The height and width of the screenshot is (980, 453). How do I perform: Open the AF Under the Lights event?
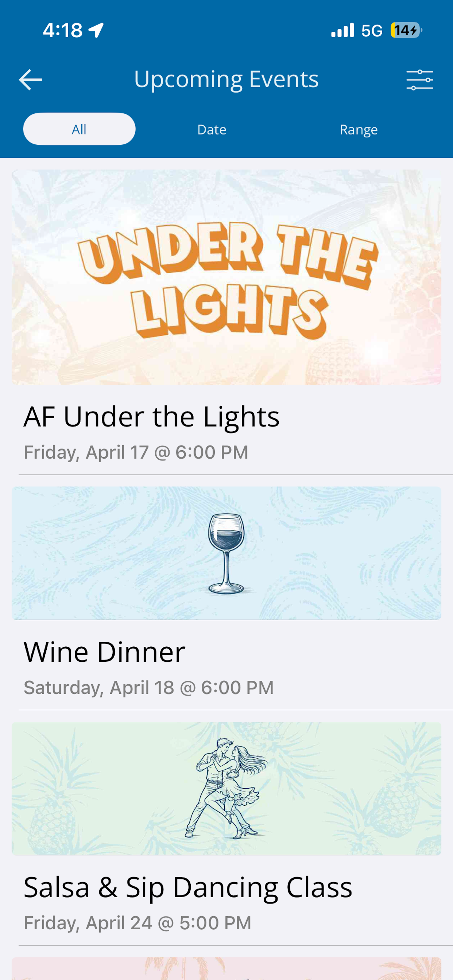tap(151, 417)
